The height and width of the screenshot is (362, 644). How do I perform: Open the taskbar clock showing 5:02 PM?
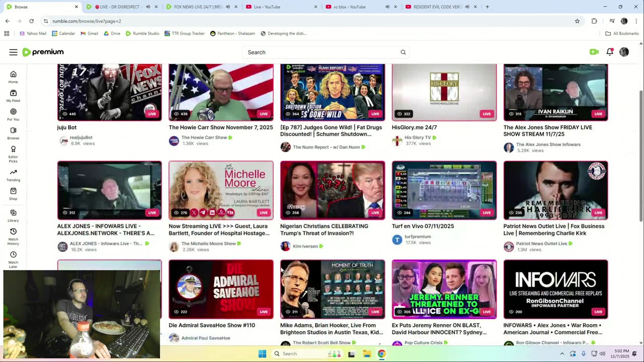[621, 354]
